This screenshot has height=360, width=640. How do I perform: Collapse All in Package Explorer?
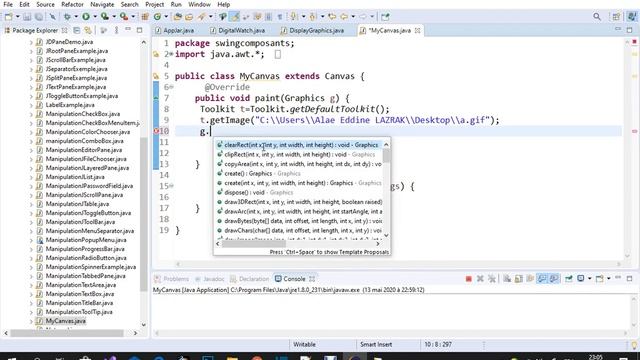(x=76, y=31)
